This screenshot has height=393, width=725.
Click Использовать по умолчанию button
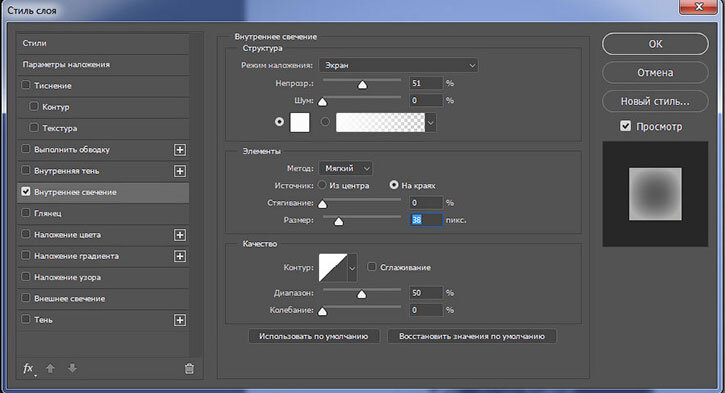click(313, 336)
